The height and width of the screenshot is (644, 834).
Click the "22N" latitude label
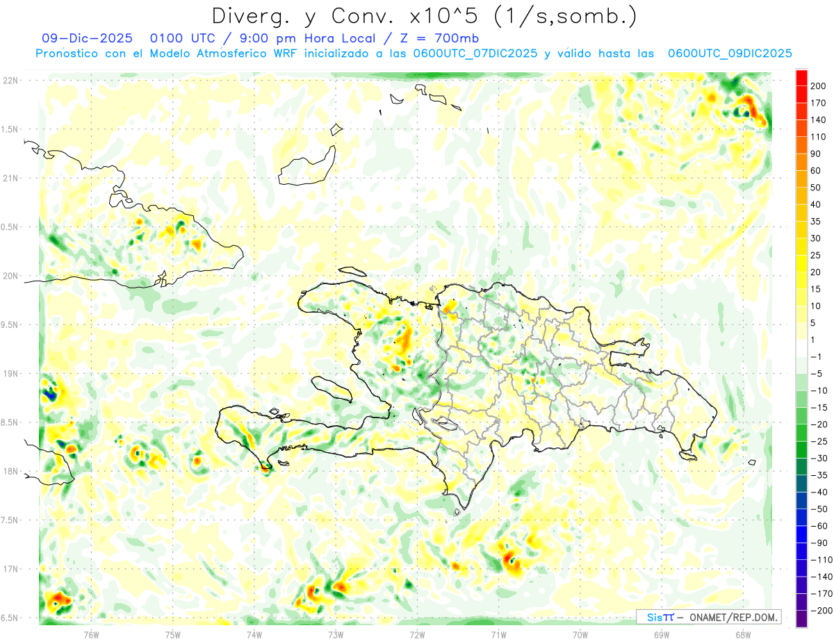[11, 81]
